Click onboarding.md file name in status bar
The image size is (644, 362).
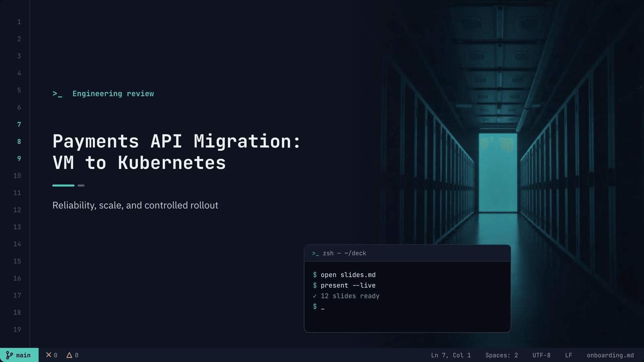click(610, 355)
